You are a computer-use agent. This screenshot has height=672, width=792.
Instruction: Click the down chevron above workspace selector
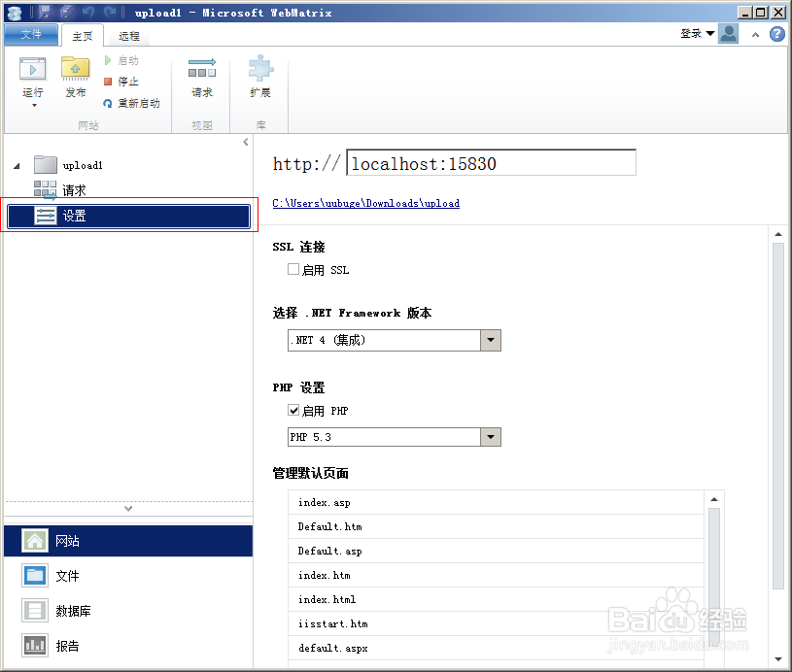tap(128, 509)
